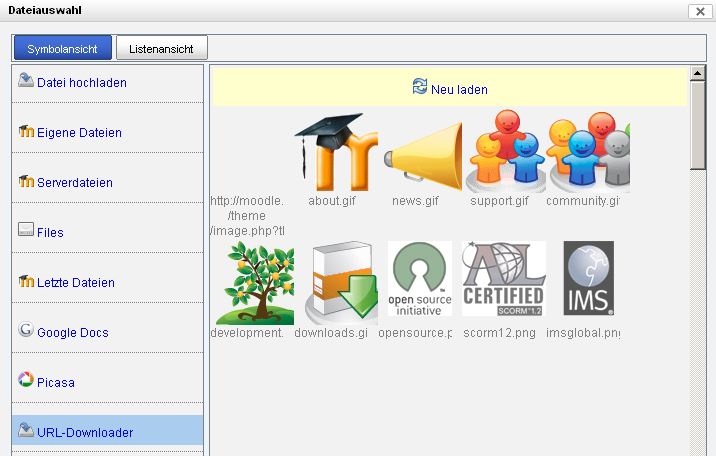The image size is (716, 456).
Task: Click the scrollbar up arrow
Action: pos(698,74)
